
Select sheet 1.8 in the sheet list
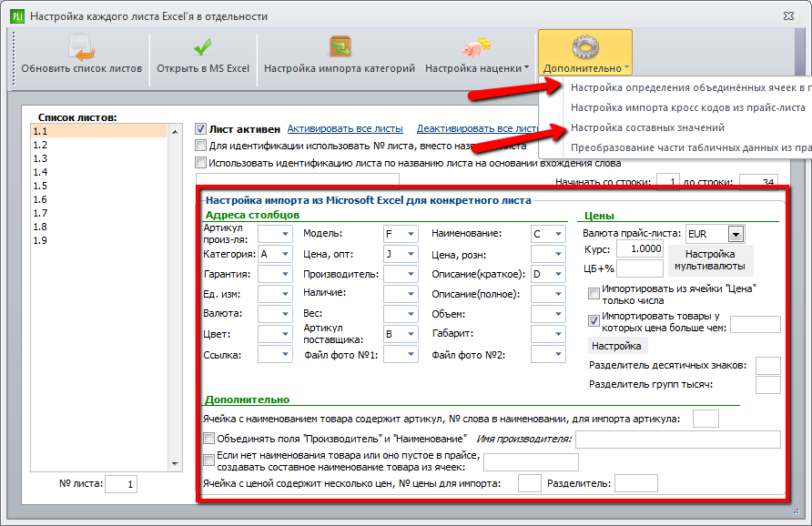click(98, 227)
